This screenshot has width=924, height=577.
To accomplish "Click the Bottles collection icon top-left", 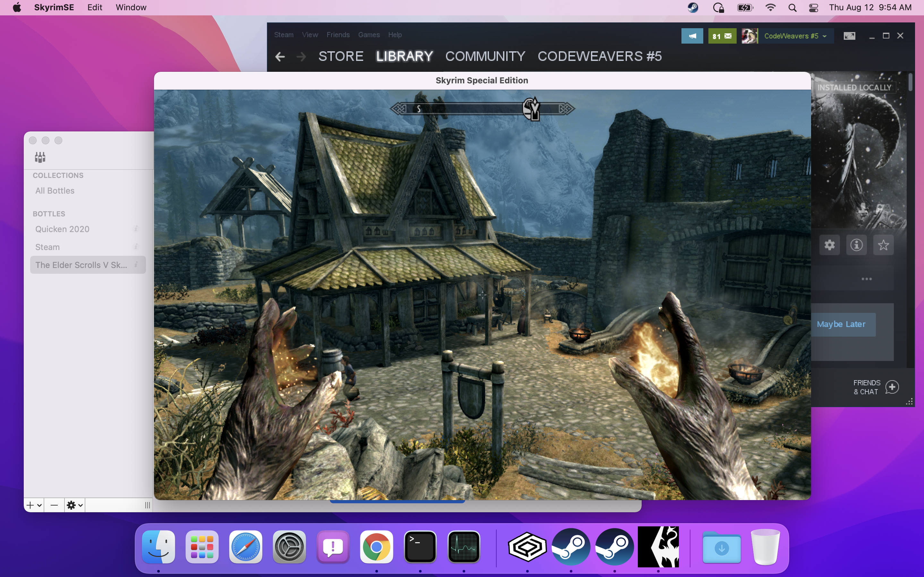I will coord(40,157).
